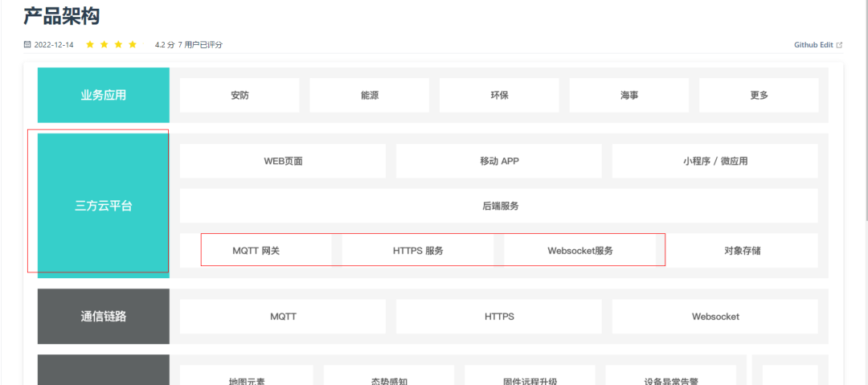This screenshot has height=385, width=868.
Task: Click the 通信链路 category block
Action: click(104, 317)
